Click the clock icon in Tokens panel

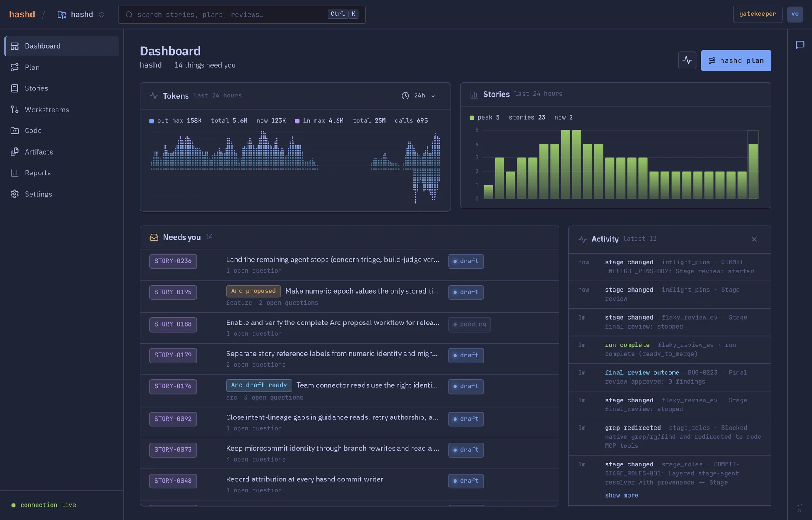[405, 96]
